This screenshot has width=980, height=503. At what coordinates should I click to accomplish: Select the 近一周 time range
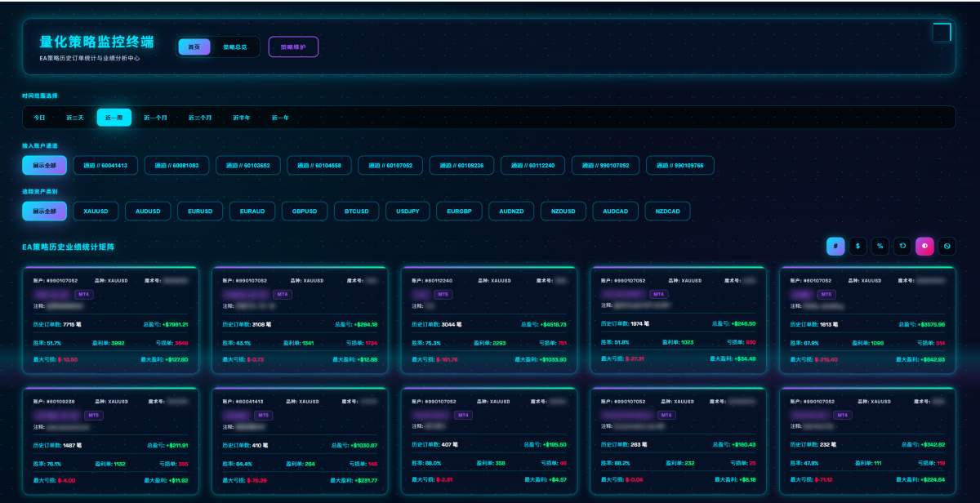point(114,118)
